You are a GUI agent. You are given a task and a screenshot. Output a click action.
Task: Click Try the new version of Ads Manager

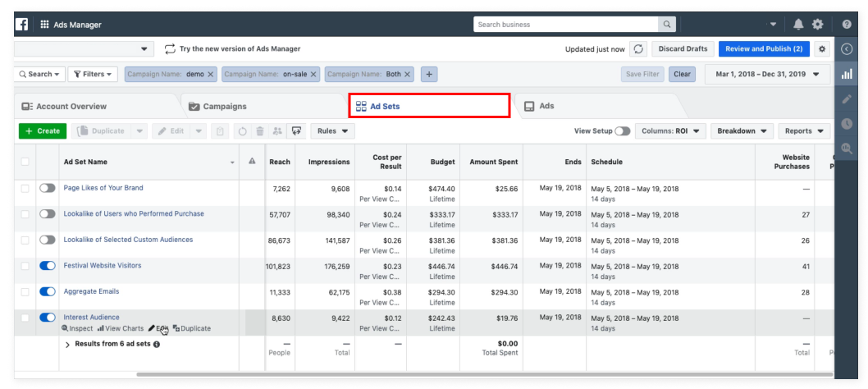point(232,48)
